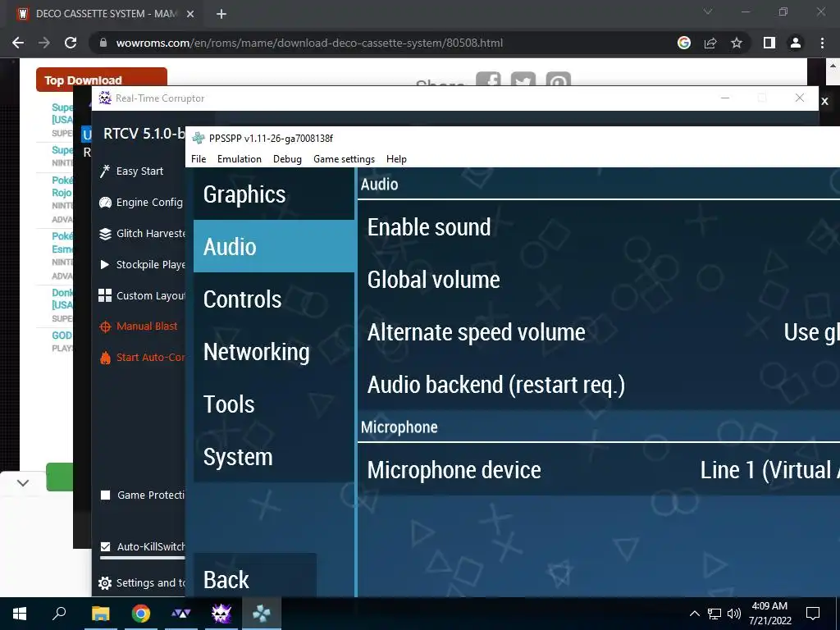Open Chrome tab search chevron
Viewport: 840px width, 630px height.
(708, 11)
